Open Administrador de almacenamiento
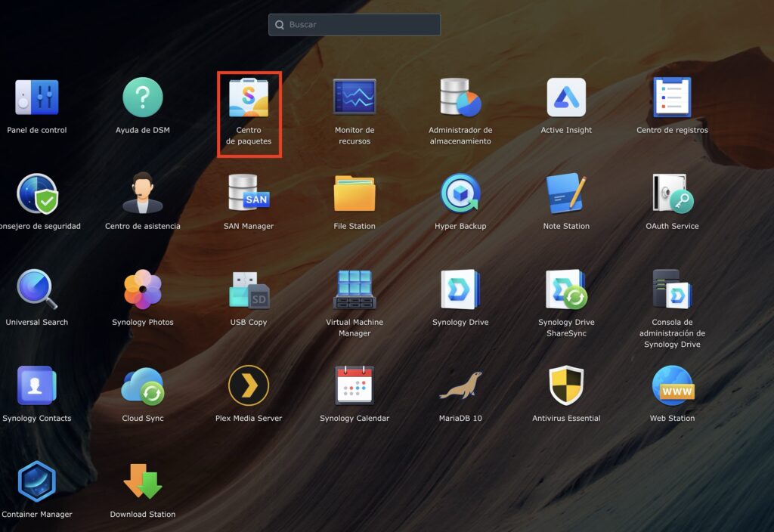Image resolution: width=774 pixels, height=532 pixels. 460,97
